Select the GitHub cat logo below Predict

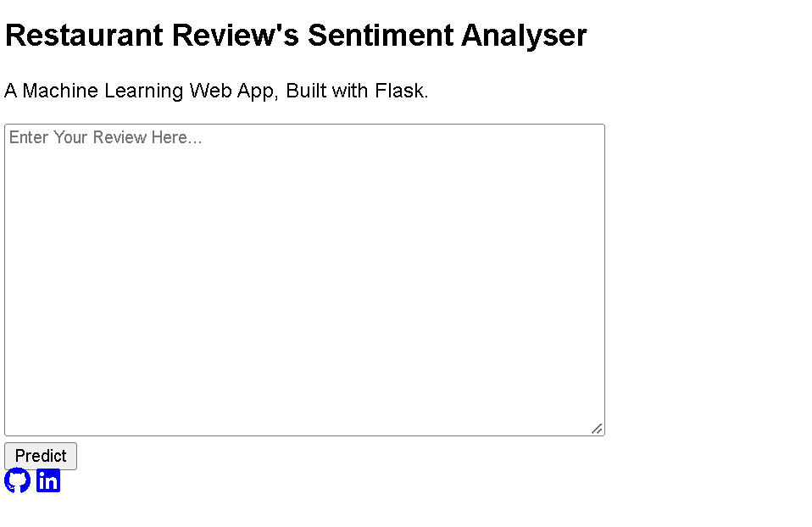coord(17,480)
